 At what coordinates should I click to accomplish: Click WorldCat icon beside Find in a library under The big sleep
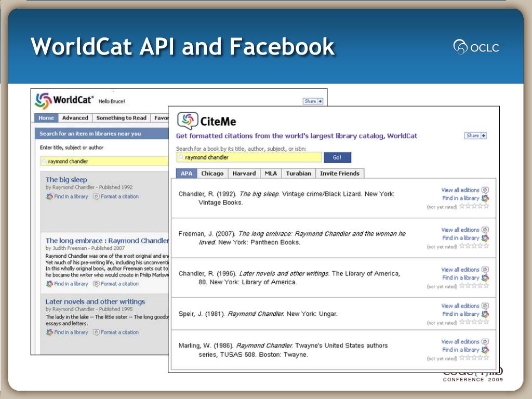49,196
